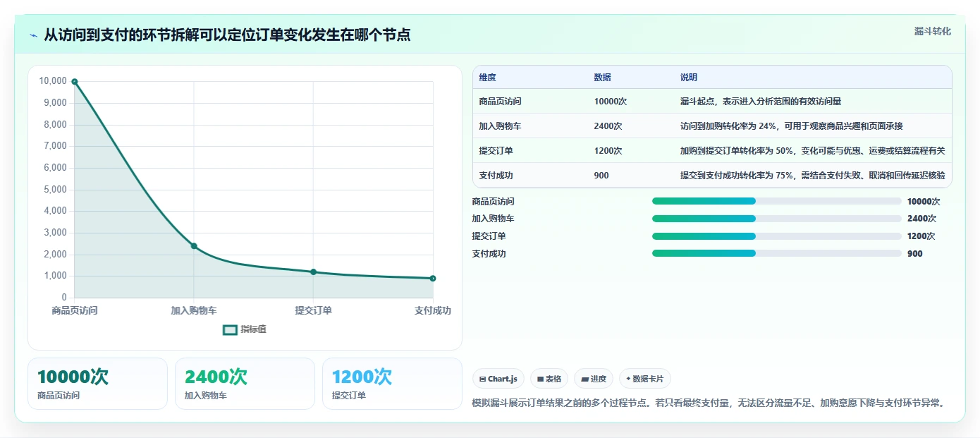This screenshot has height=438, width=980.
Task: Click the 提交订单 progress bar
Action: coord(777,236)
